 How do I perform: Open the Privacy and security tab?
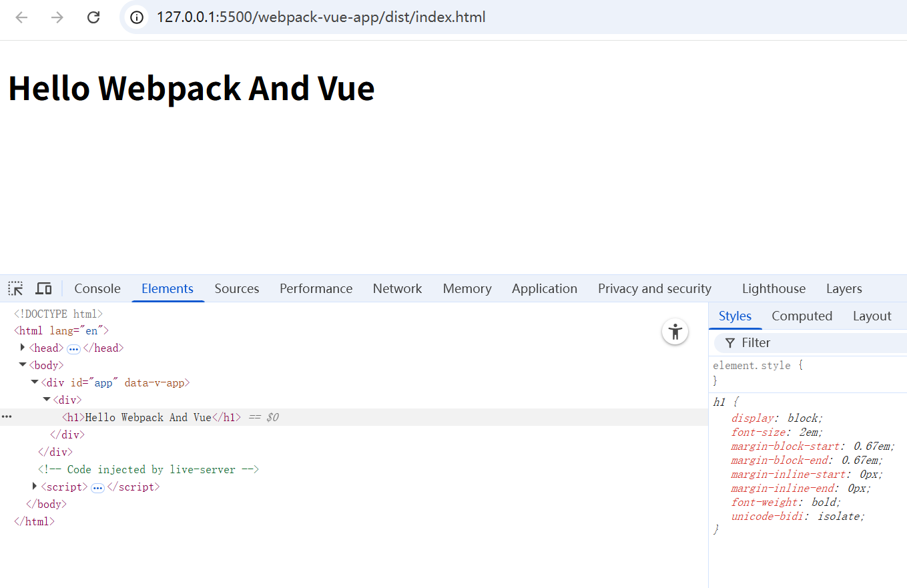[655, 288]
